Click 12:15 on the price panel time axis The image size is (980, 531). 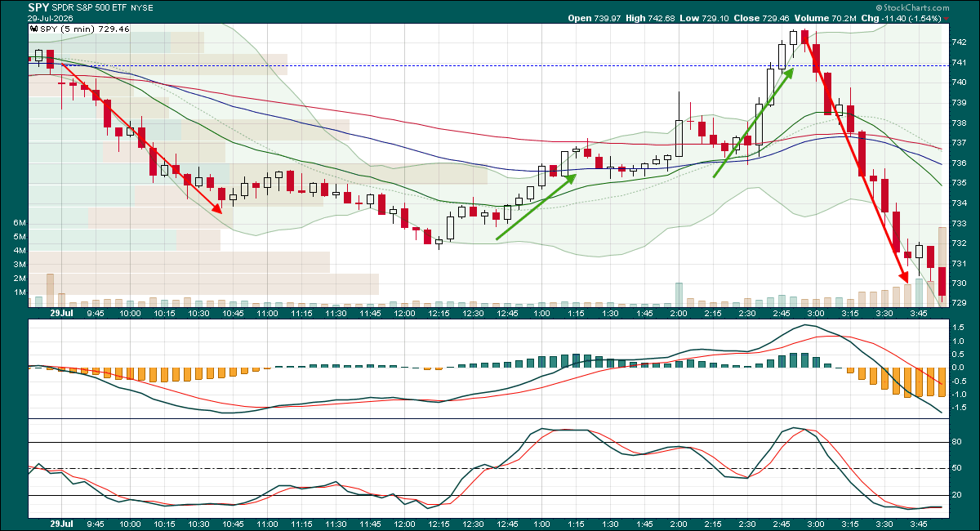click(439, 314)
